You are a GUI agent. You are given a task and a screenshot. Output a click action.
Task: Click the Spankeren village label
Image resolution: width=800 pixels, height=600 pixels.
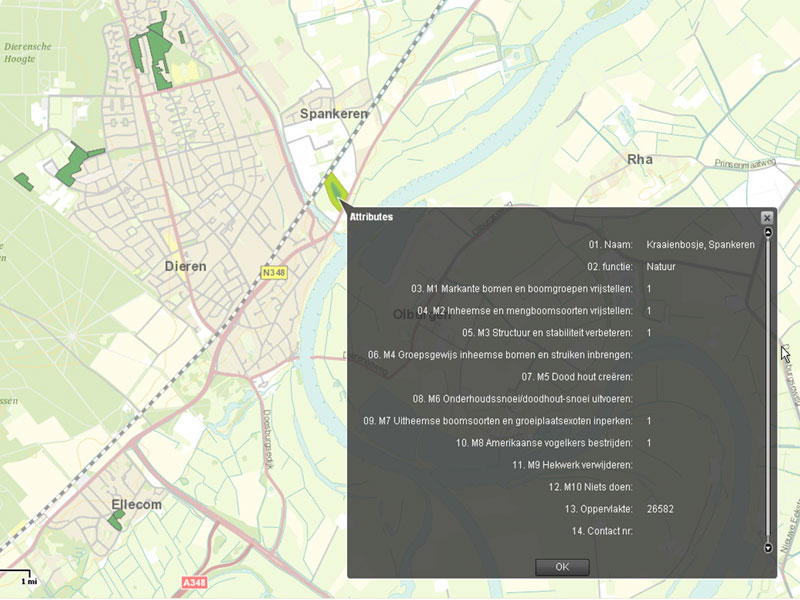pyautogui.click(x=334, y=114)
